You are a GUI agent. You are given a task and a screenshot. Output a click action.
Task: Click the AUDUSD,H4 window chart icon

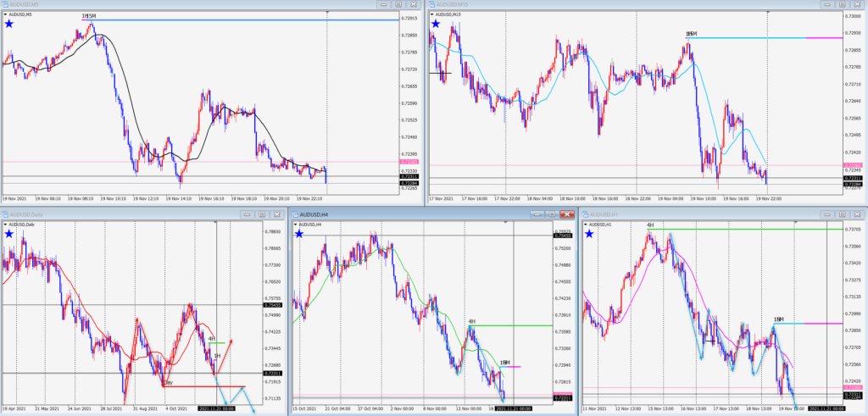(x=295, y=214)
